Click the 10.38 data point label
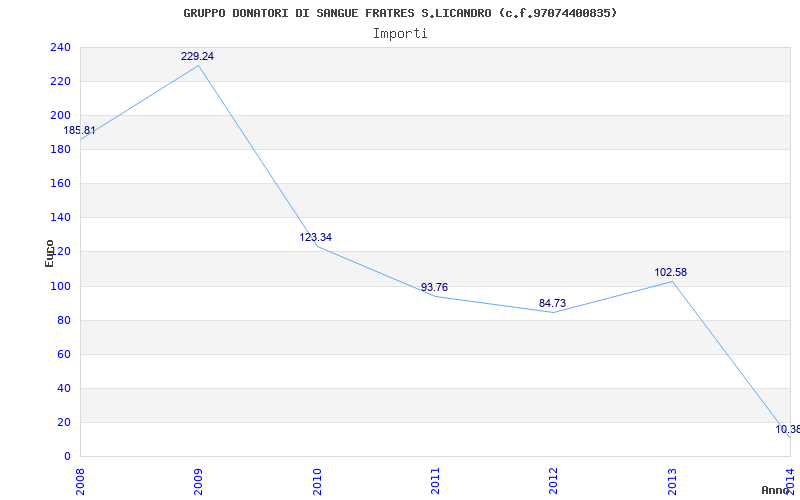The width and height of the screenshot is (800, 500). click(x=787, y=430)
